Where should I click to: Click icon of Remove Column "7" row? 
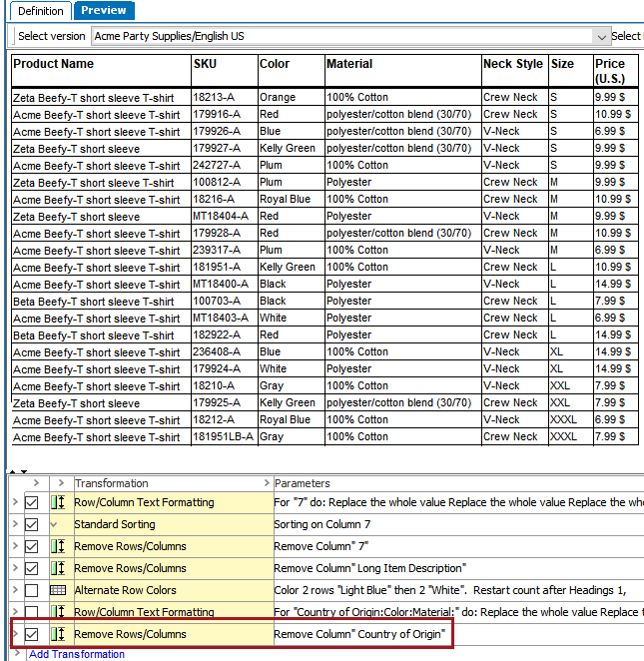57,547
